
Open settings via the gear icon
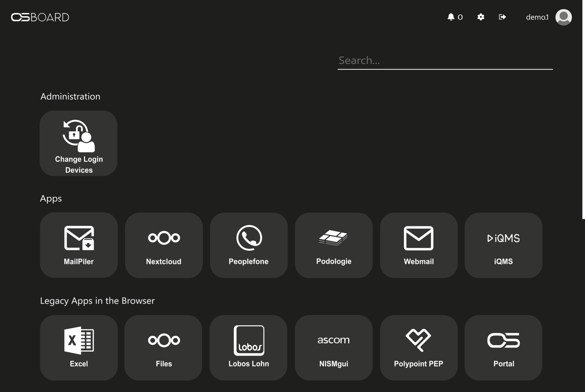click(x=481, y=17)
